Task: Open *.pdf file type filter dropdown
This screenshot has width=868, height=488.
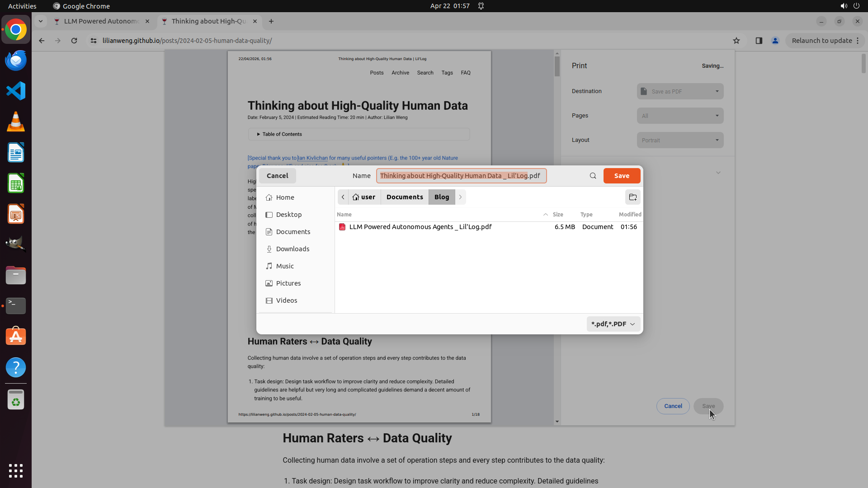Action: [x=613, y=324]
